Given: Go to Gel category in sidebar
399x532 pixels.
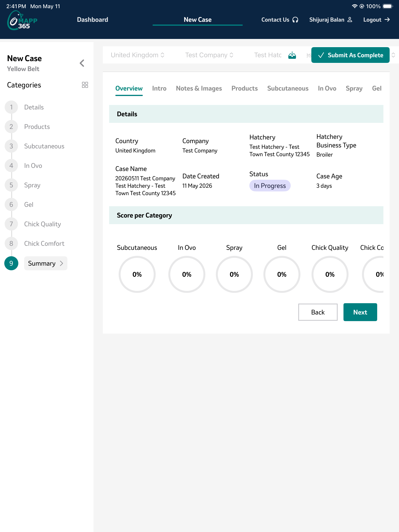Looking at the screenshot, I should click(29, 205).
